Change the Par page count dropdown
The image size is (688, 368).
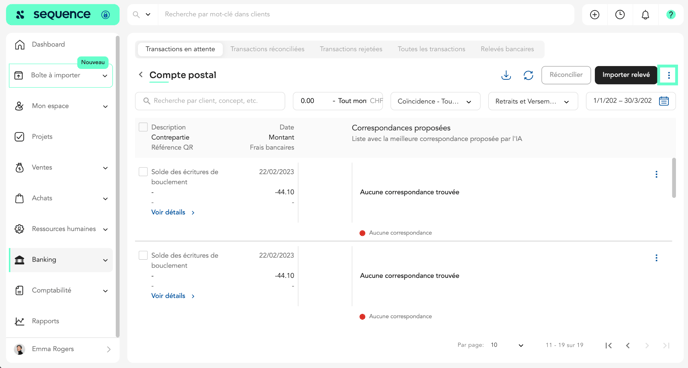click(507, 345)
